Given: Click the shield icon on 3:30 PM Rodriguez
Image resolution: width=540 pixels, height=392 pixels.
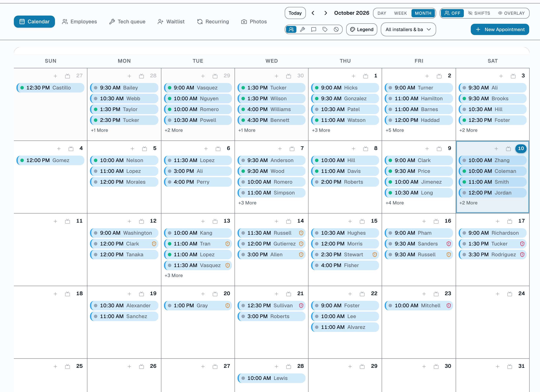Looking at the screenshot, I should pyautogui.click(x=522, y=255).
